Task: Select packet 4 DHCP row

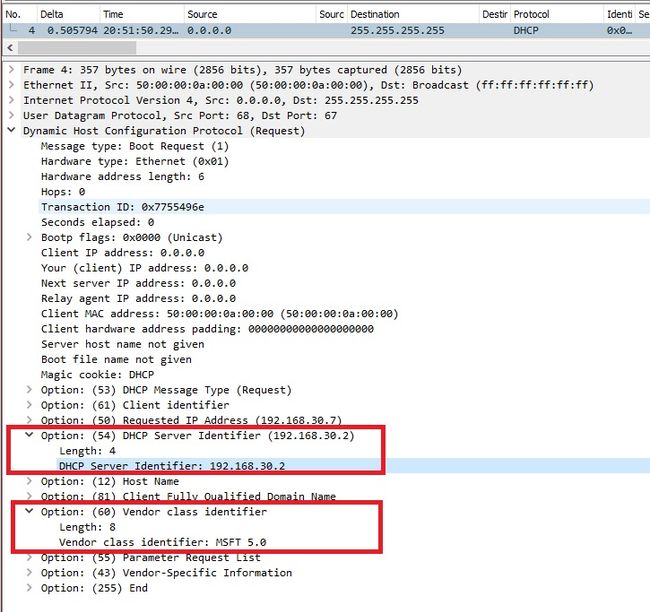Action: 326,31
